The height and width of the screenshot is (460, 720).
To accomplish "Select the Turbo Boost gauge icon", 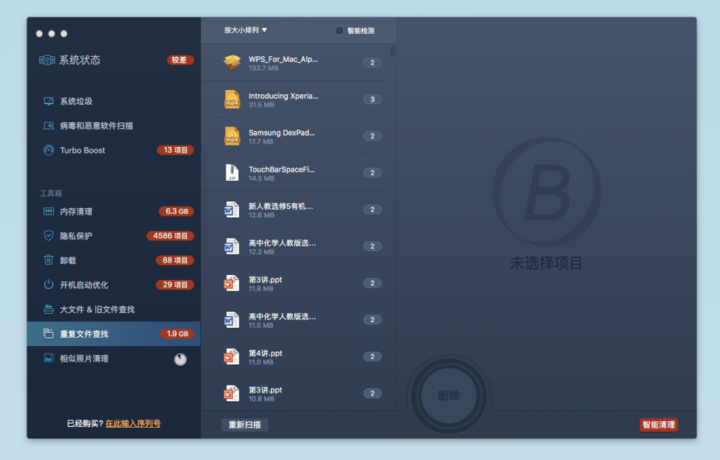I will coord(48,150).
